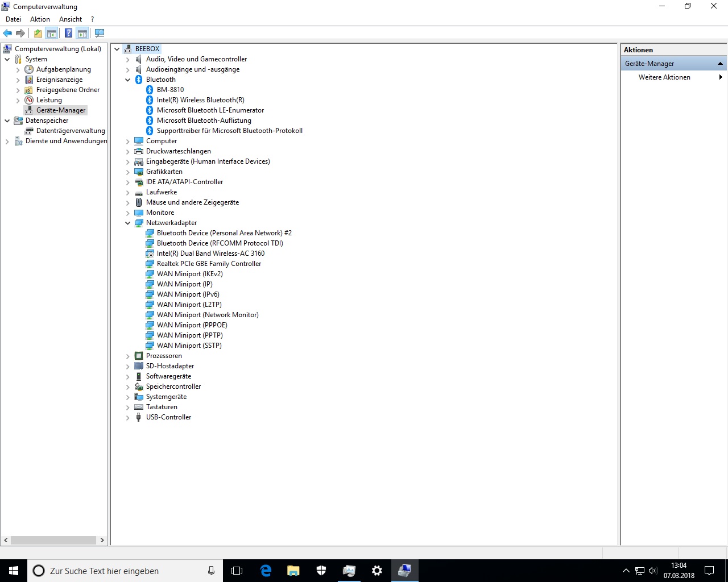Click the Datenträgerverwaltung disk icon

29,131
